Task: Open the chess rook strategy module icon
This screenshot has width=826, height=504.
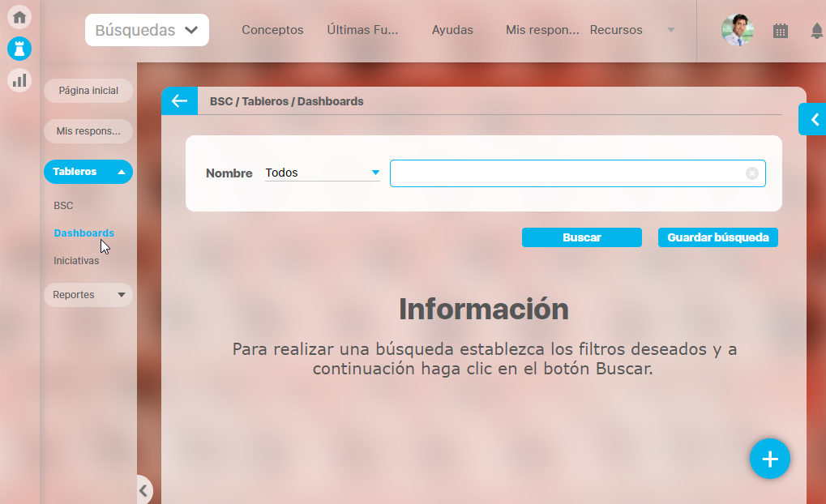Action: pyautogui.click(x=19, y=49)
